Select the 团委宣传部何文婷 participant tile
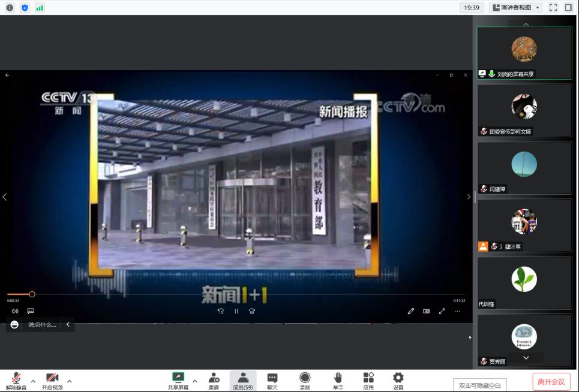 (x=524, y=110)
